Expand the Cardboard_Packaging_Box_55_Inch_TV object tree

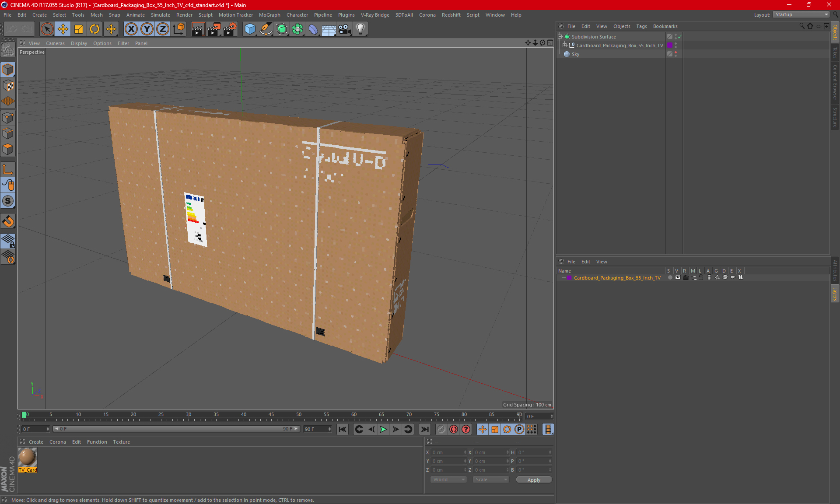pos(565,45)
